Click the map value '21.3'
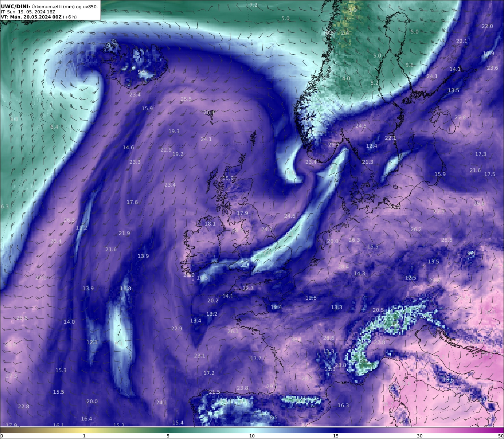The height and width of the screenshot is (439, 504). 368,162
